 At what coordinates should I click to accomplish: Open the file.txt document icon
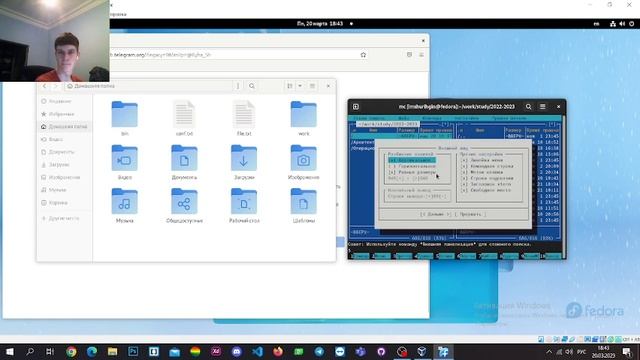pyautogui.click(x=244, y=115)
